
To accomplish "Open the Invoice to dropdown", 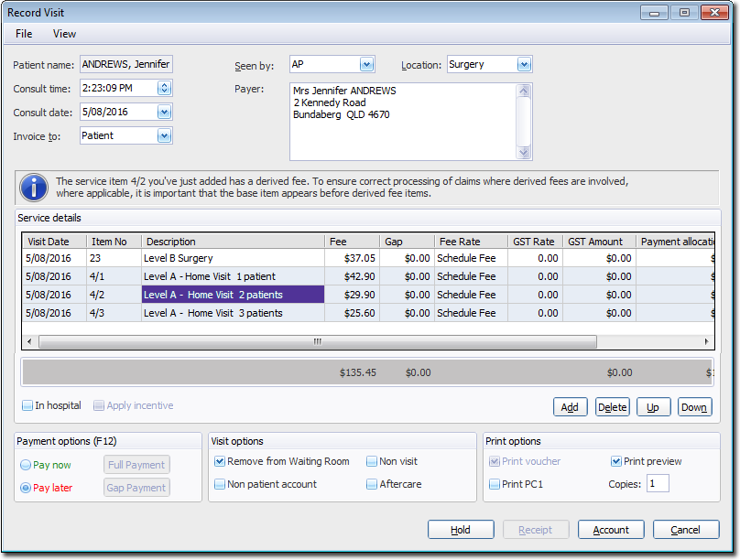I will point(164,135).
